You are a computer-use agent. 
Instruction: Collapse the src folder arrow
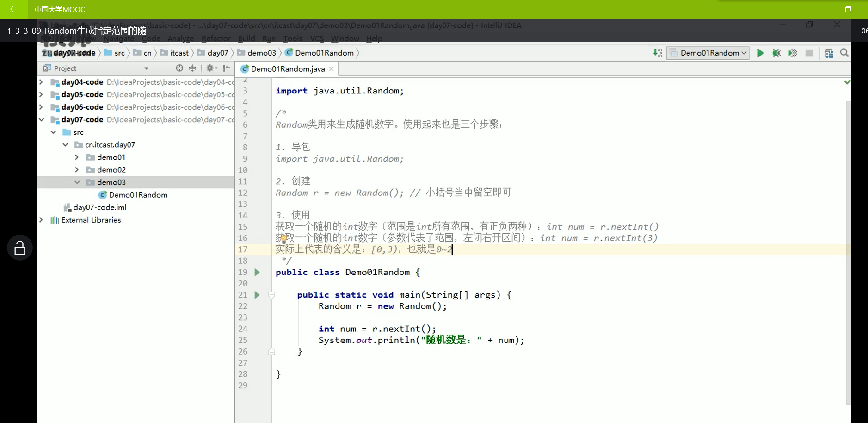(x=53, y=132)
